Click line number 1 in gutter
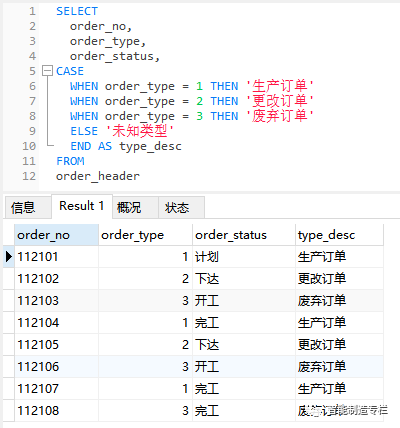The image size is (400, 428). click(x=32, y=11)
